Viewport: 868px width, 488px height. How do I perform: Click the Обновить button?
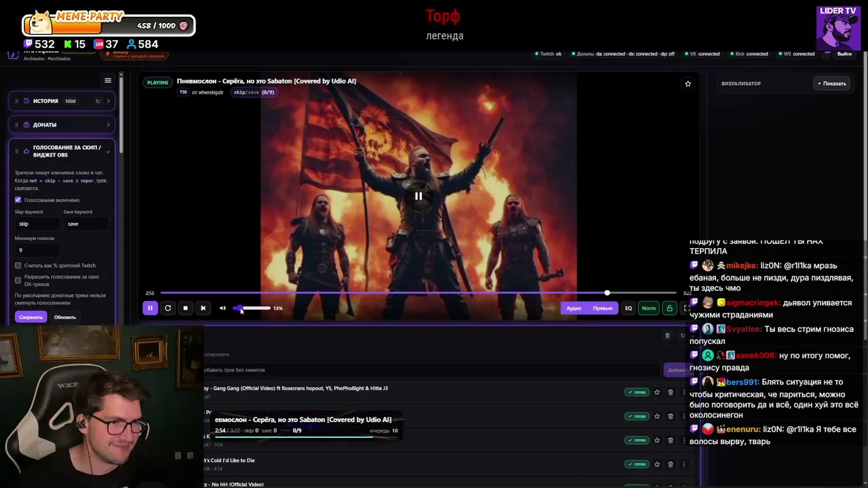[65, 317]
